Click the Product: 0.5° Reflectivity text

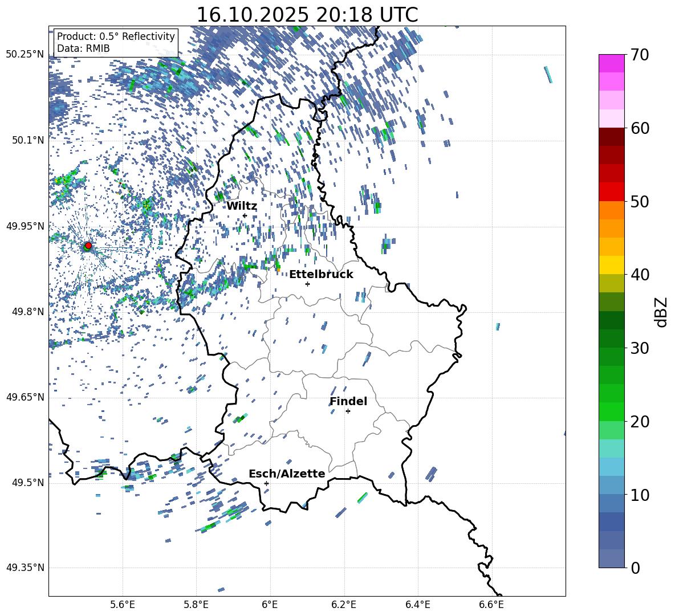tap(116, 36)
